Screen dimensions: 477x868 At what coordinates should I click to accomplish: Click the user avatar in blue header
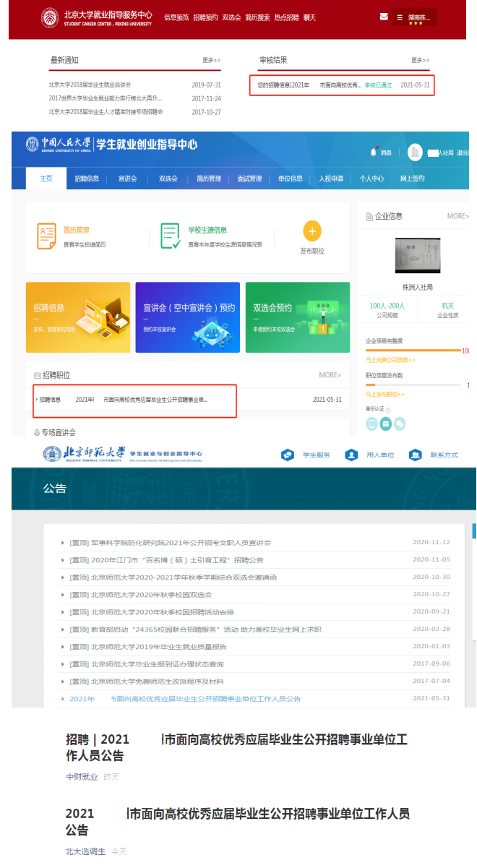[415, 152]
